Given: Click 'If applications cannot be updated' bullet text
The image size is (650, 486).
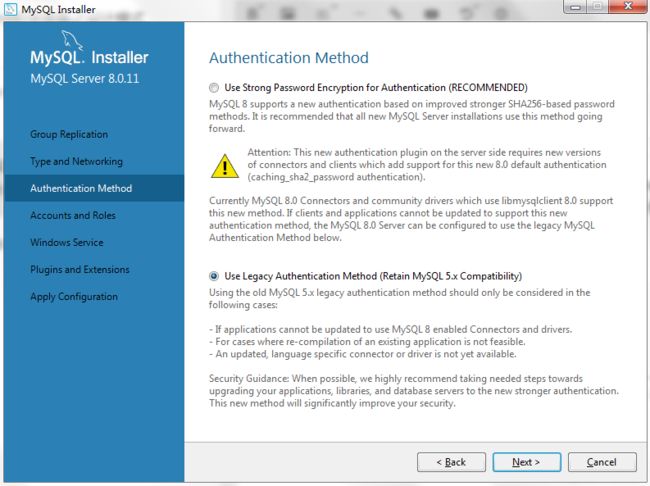Looking at the screenshot, I should [x=390, y=329].
